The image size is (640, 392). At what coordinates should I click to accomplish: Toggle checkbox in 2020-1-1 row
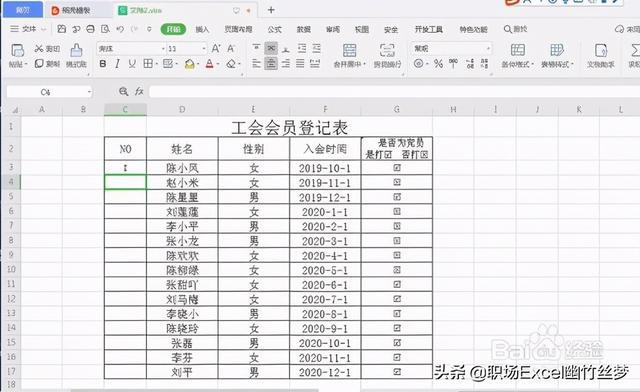[x=397, y=212]
